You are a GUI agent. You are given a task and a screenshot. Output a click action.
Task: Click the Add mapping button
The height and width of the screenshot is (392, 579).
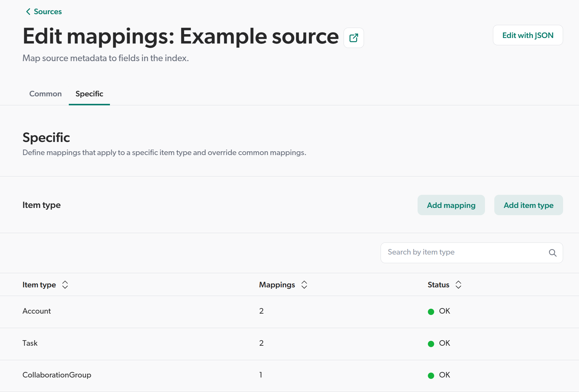click(x=451, y=205)
